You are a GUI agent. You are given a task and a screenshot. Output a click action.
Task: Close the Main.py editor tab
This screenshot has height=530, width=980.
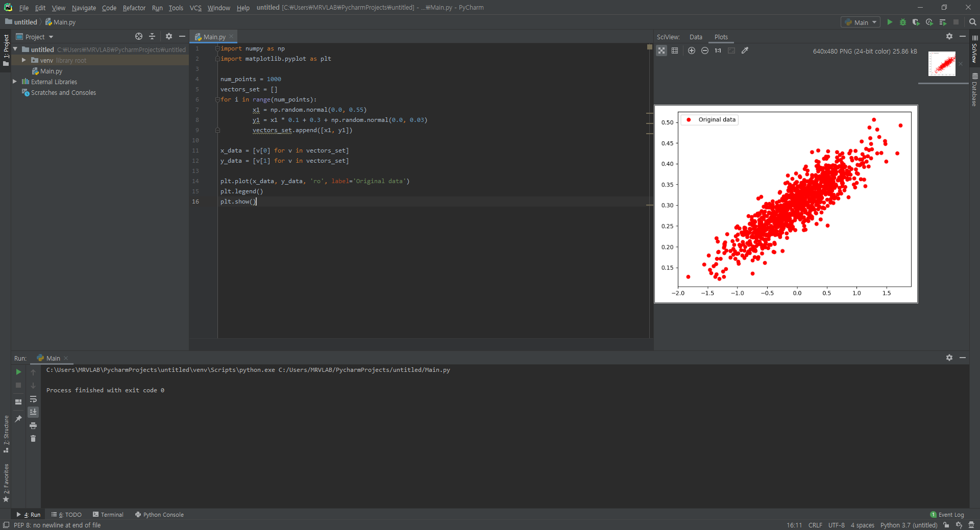pos(231,36)
